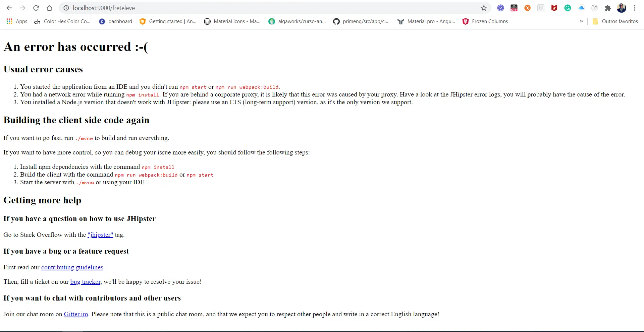644x332 pixels.
Task: Open the Chrome three-dot menu
Action: [635, 8]
